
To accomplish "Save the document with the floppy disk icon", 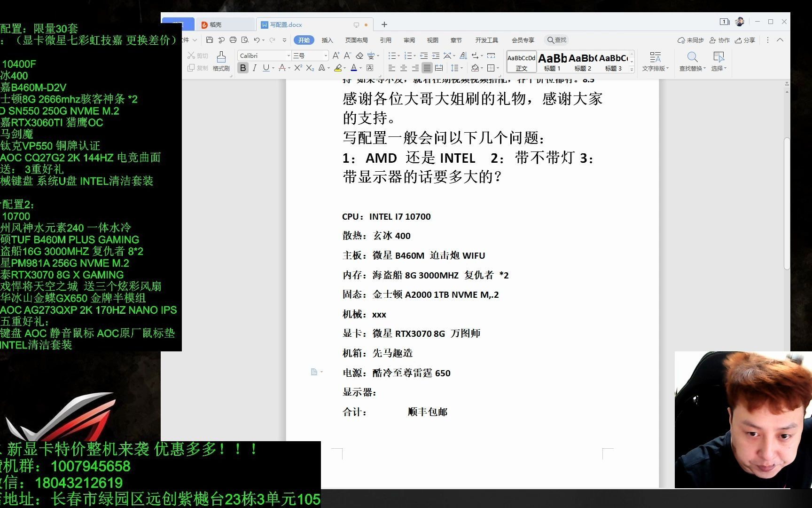I will (210, 40).
